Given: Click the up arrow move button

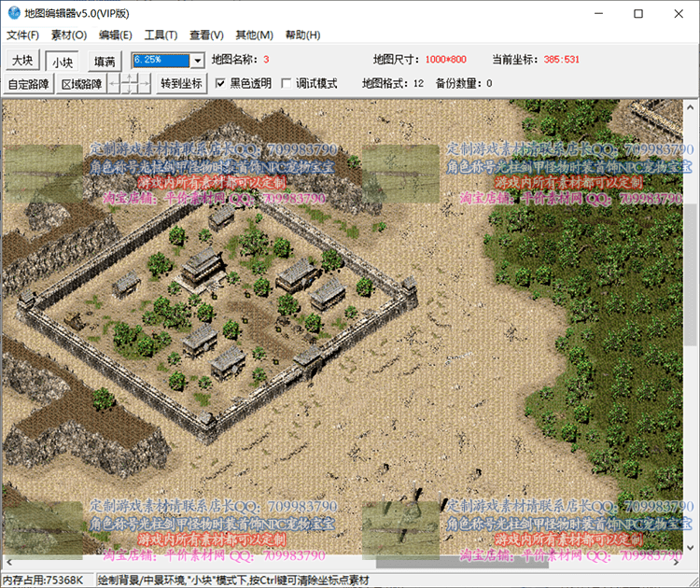Looking at the screenshot, I should (129, 78).
